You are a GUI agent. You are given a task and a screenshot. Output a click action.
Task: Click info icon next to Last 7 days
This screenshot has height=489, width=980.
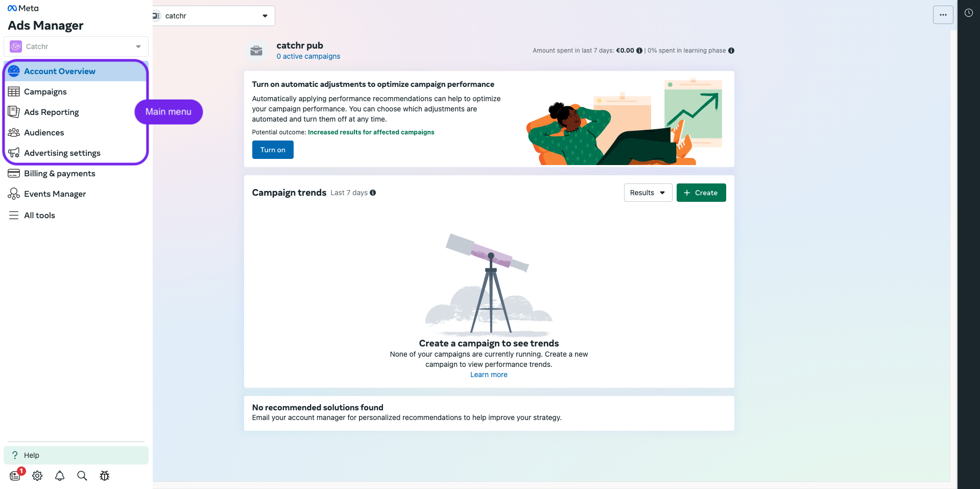(x=373, y=193)
